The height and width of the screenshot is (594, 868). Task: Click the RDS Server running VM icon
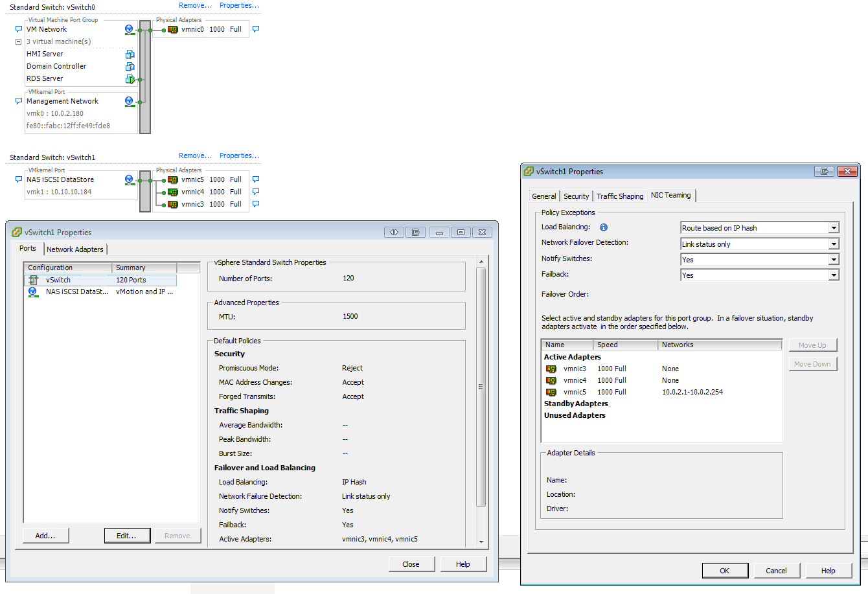pos(130,79)
